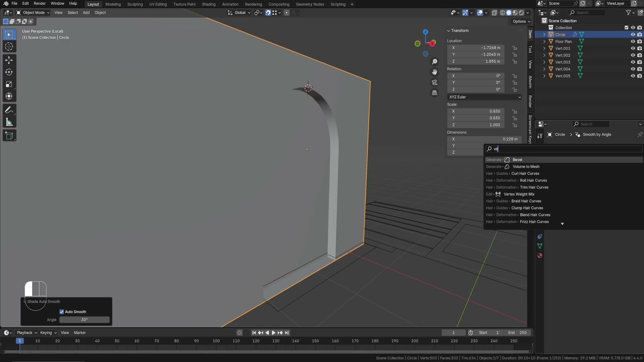Hide the Circle object in outliner
The height and width of the screenshot is (362, 644).
(633, 35)
